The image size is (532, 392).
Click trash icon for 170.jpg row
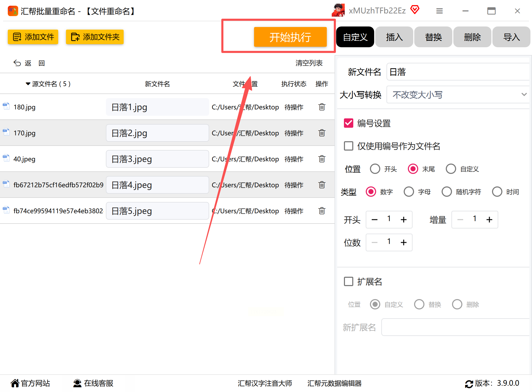tap(322, 133)
